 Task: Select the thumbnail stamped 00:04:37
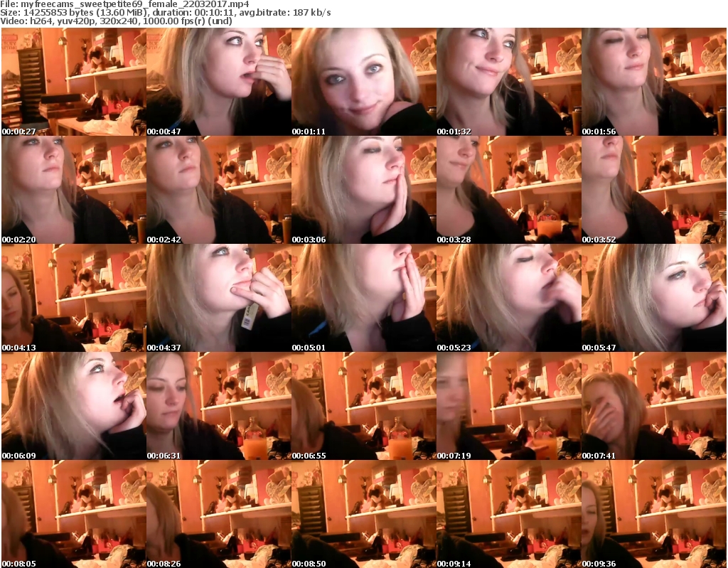click(x=219, y=298)
